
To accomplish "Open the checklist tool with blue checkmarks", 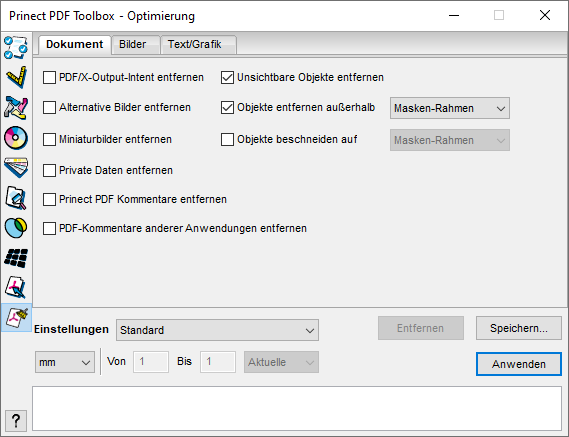I will [x=16, y=48].
